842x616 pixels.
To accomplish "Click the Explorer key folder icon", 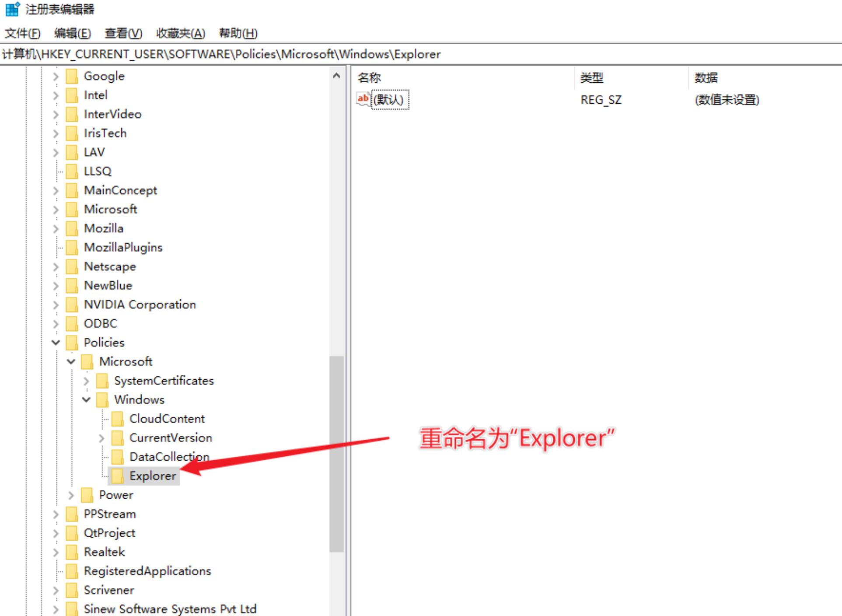I will 118,476.
